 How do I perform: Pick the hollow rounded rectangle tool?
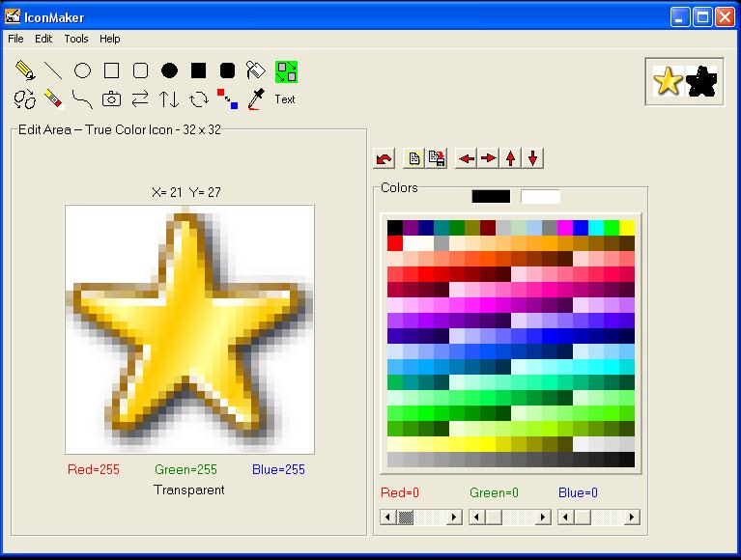[x=140, y=70]
